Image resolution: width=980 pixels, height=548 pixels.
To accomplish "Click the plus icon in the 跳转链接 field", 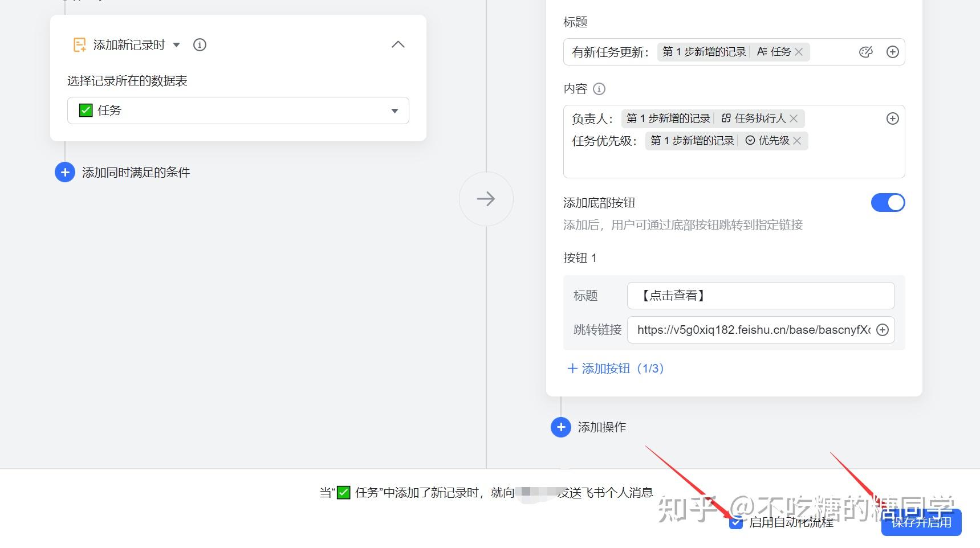I will click(x=883, y=330).
